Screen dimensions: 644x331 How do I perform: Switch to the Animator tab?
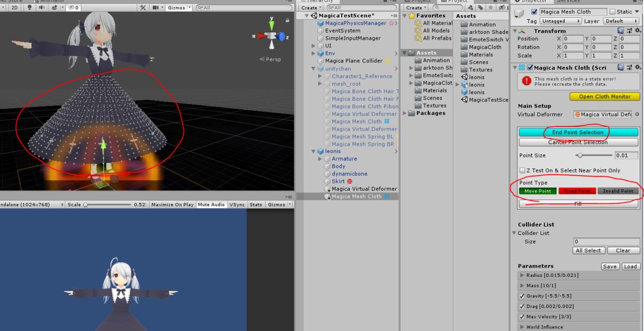tap(49, 1)
